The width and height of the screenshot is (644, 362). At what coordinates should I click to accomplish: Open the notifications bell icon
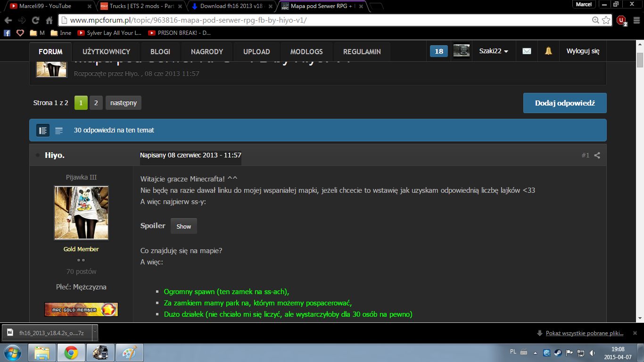click(548, 51)
